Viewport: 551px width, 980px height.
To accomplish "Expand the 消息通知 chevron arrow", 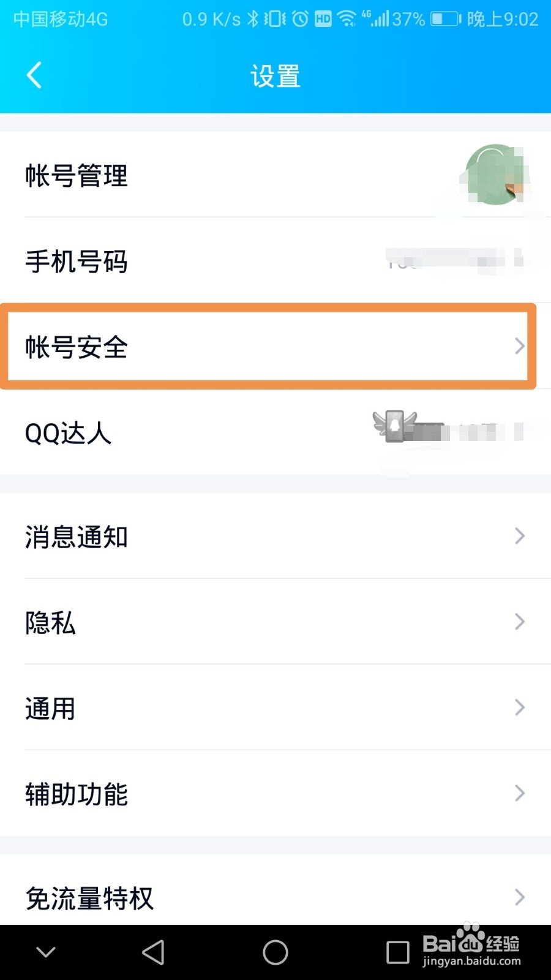I will 519,536.
